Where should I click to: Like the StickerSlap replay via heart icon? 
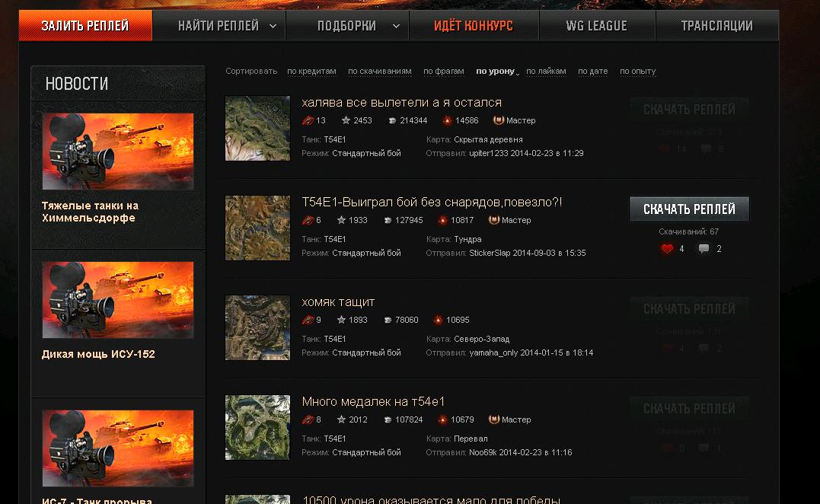point(667,249)
